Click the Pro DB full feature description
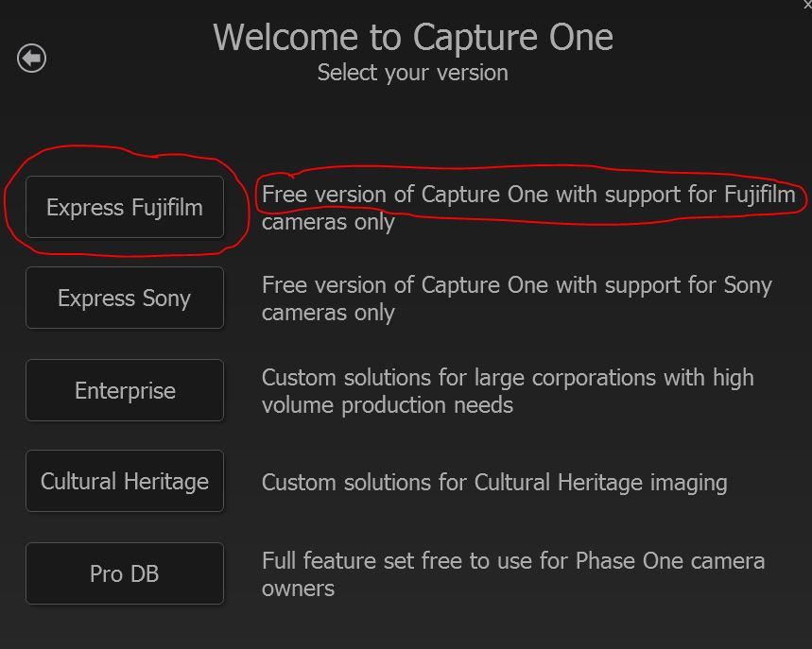 tap(512, 561)
